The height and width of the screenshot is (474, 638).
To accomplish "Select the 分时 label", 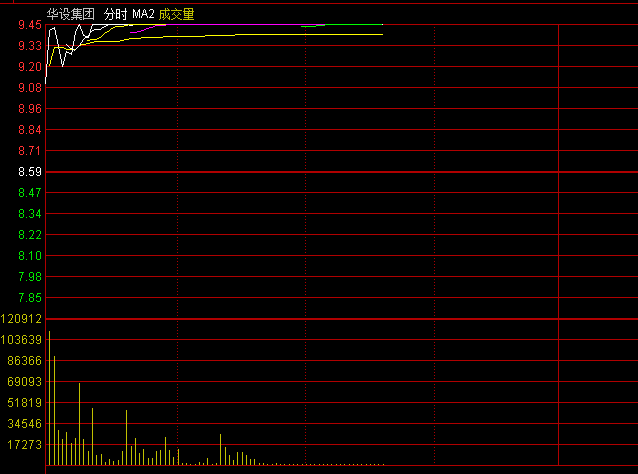I will tap(116, 15).
